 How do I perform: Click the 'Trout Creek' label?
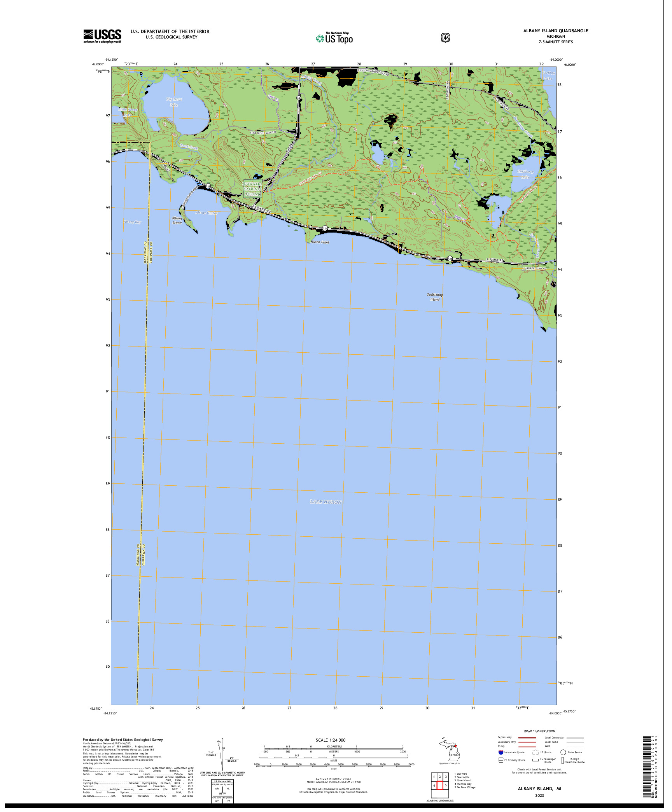(189, 147)
